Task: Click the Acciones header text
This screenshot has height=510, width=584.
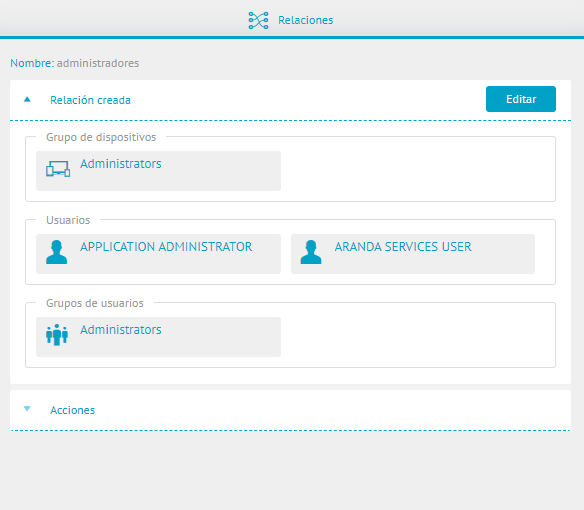Action: (x=73, y=410)
